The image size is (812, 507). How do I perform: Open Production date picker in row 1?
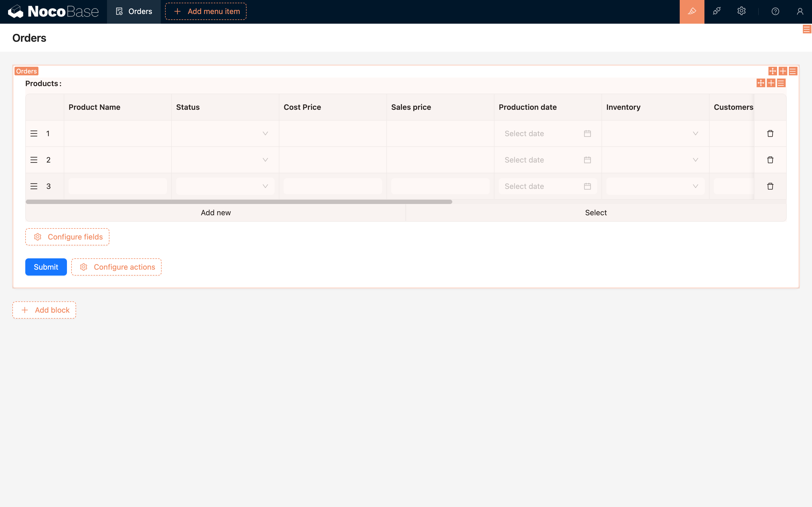[547, 133]
